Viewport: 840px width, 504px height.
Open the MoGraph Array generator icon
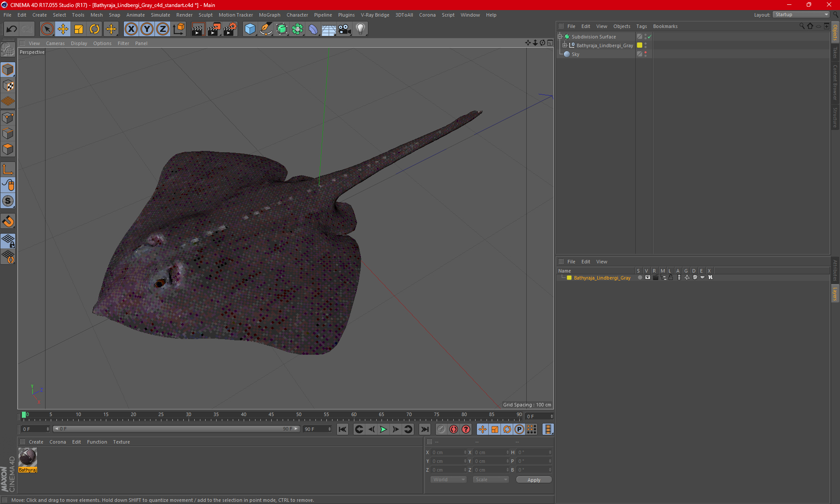297,29
